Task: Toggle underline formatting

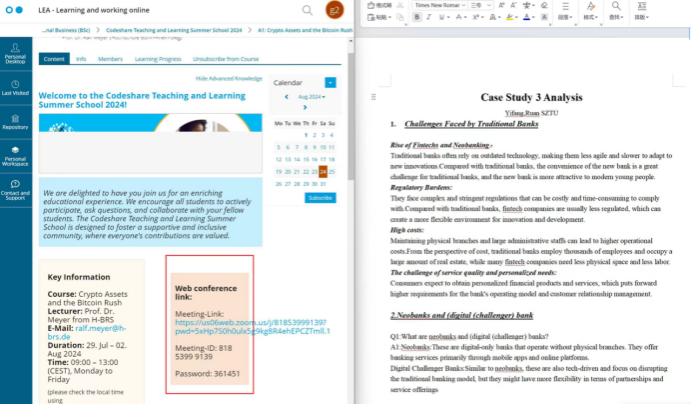Action: [441, 17]
